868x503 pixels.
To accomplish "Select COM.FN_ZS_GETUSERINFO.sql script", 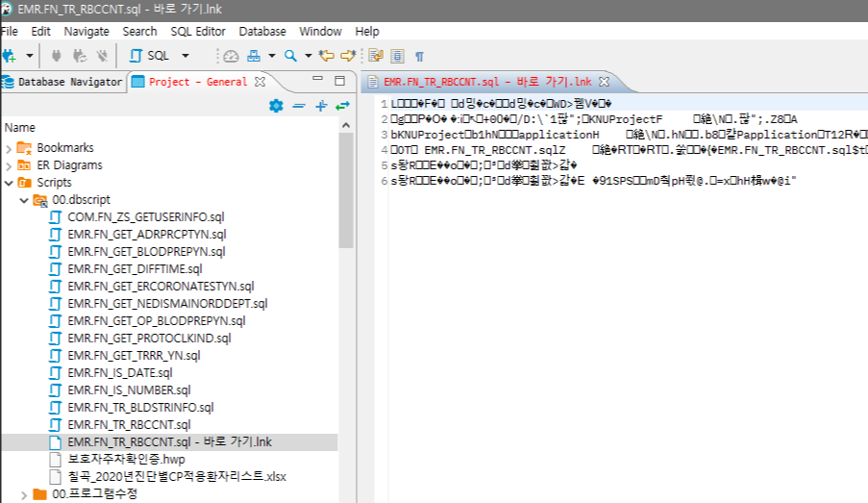I will click(x=145, y=216).
